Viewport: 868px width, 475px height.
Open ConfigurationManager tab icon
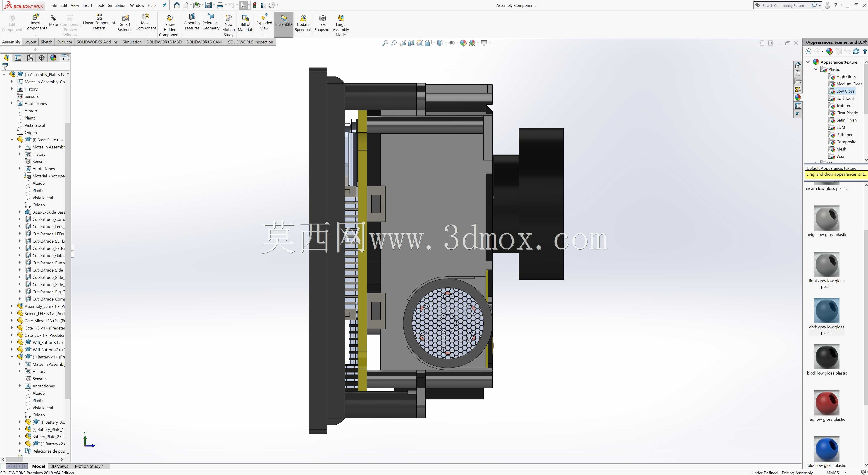click(30, 58)
